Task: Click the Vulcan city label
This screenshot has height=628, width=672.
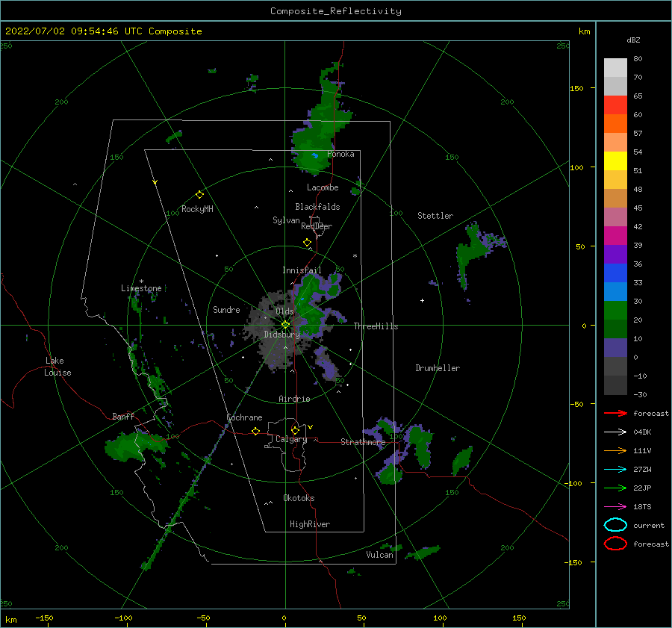Action: [380, 555]
